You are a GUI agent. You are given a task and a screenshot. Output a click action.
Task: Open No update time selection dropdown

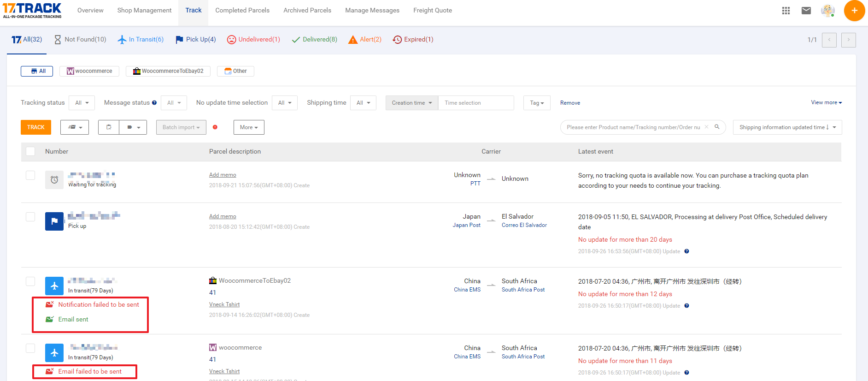pyautogui.click(x=285, y=103)
